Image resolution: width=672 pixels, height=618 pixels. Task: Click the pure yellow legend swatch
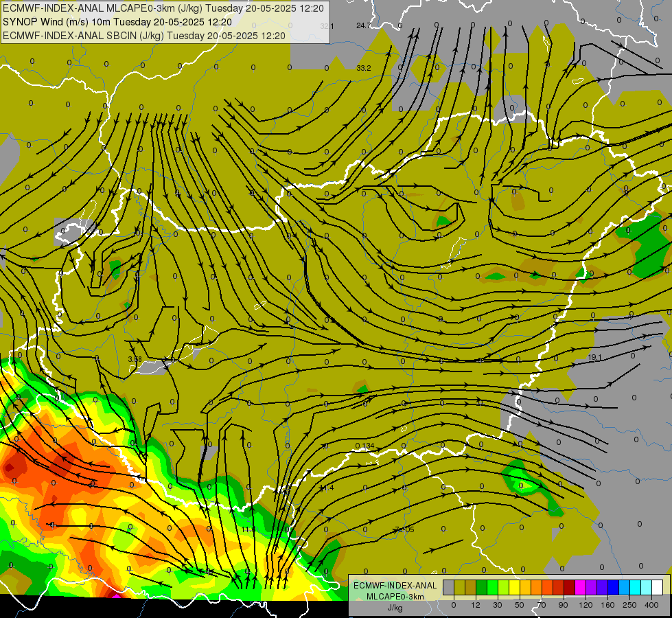coord(514,587)
